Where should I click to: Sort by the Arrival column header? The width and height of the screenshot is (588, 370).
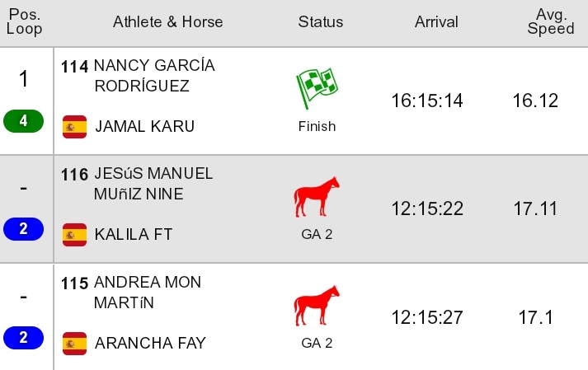pos(436,22)
